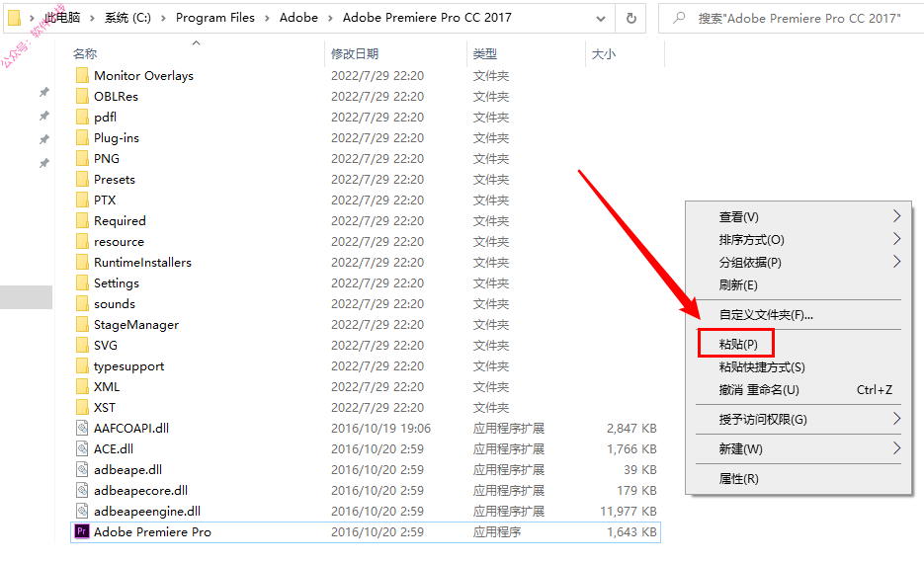Select the adbeape.dll file icon

[82, 469]
